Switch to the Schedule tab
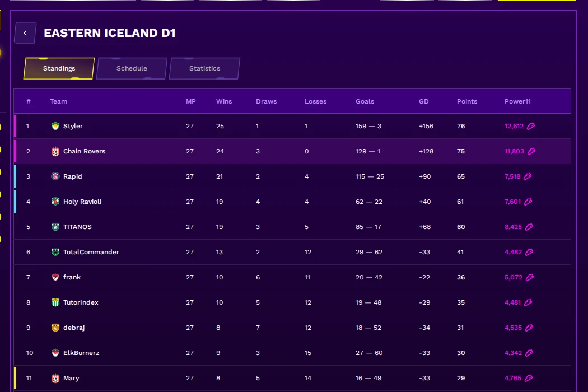The height and width of the screenshot is (392, 588). click(x=132, y=68)
